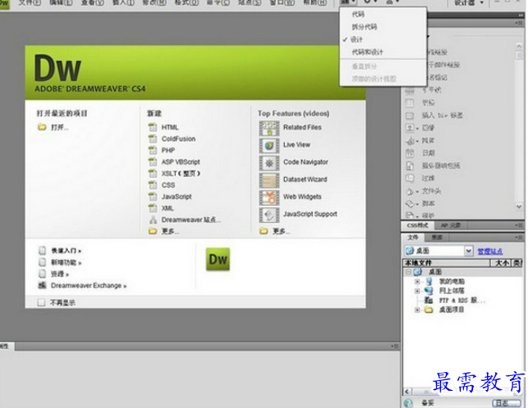Create a new CSS document

coord(169,185)
